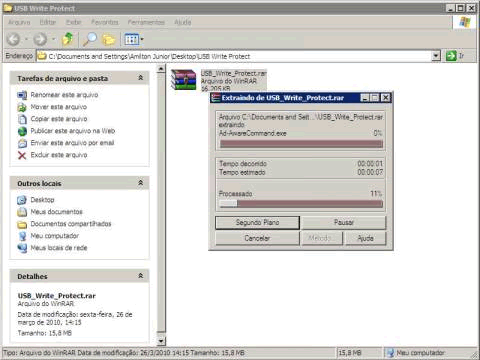Click Cancelar in extraction dialog
This screenshot has height=360, width=480.
(257, 238)
